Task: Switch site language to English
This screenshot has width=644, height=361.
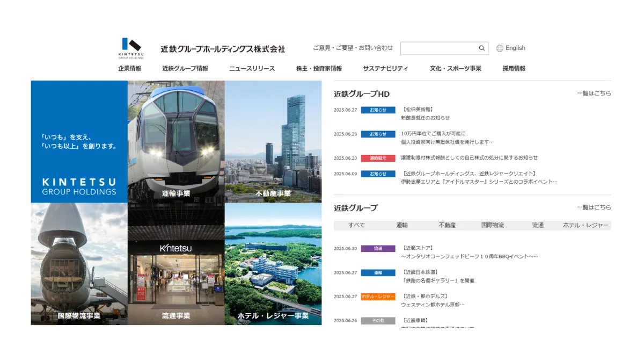Action: 515,48
